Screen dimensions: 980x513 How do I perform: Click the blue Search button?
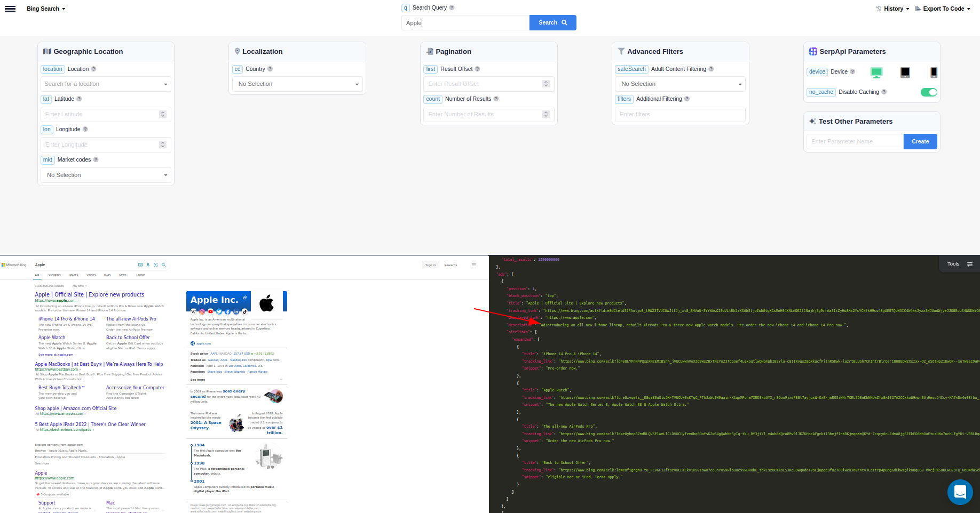pyautogui.click(x=552, y=22)
